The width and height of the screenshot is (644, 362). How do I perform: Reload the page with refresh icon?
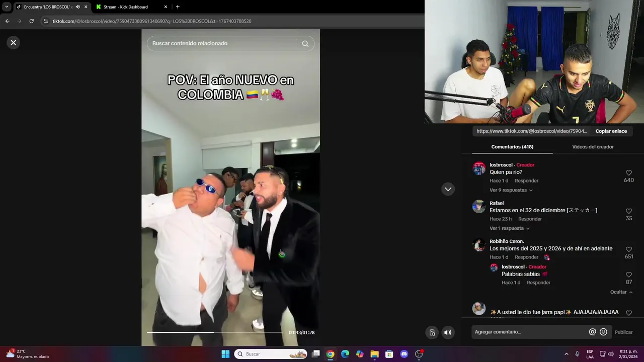pyautogui.click(x=31, y=21)
